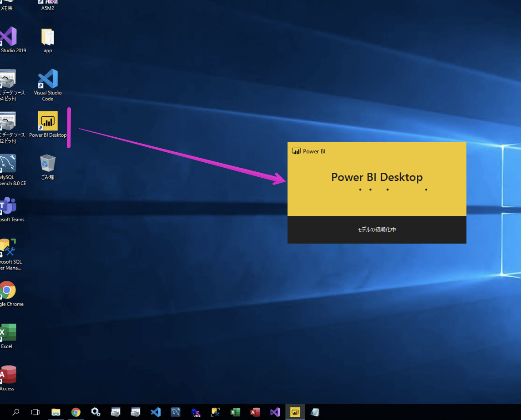Image resolution: width=521 pixels, height=420 pixels.
Task: Launch Excel from the taskbar
Action: (x=235, y=412)
